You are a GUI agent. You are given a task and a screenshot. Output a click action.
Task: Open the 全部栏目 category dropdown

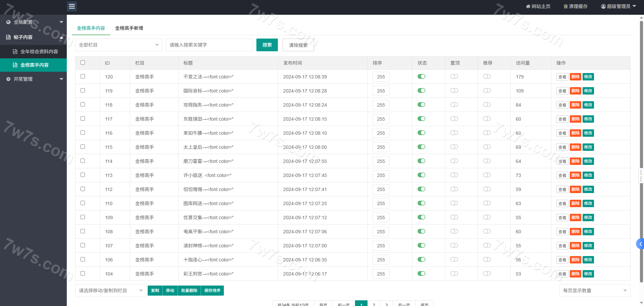point(118,45)
